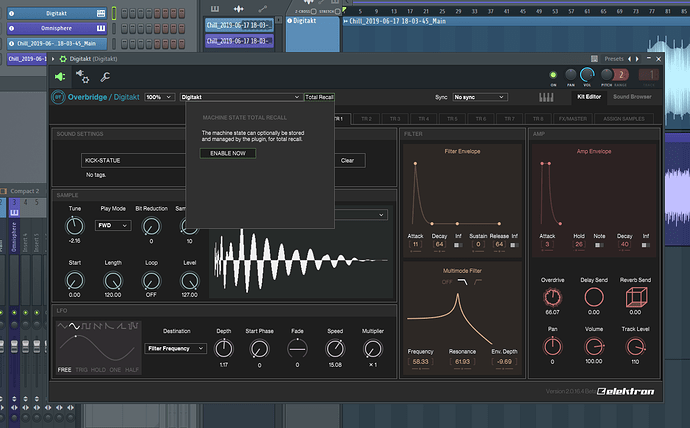This screenshot has height=428, width=690.
Task: Open dropdown arrow above sample waveform
Action: pos(381,215)
